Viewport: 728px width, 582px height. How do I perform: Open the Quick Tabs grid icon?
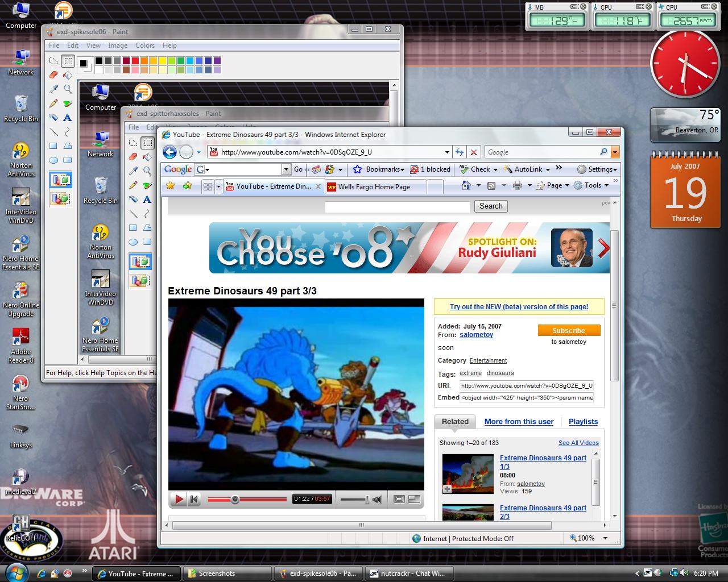click(x=208, y=186)
